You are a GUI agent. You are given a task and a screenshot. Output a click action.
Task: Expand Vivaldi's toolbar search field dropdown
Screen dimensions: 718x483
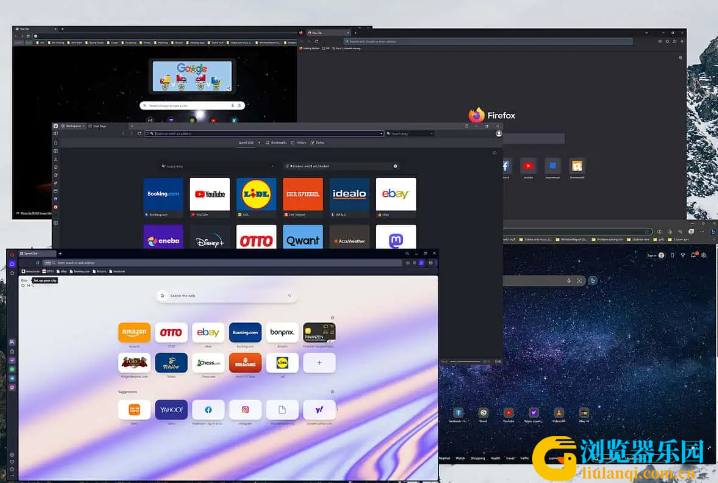point(431,134)
